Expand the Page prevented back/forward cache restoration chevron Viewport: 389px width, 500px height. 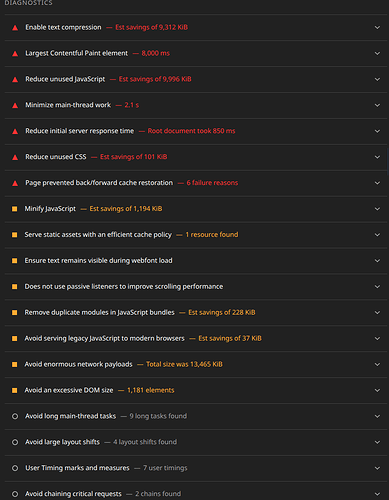[377, 183]
